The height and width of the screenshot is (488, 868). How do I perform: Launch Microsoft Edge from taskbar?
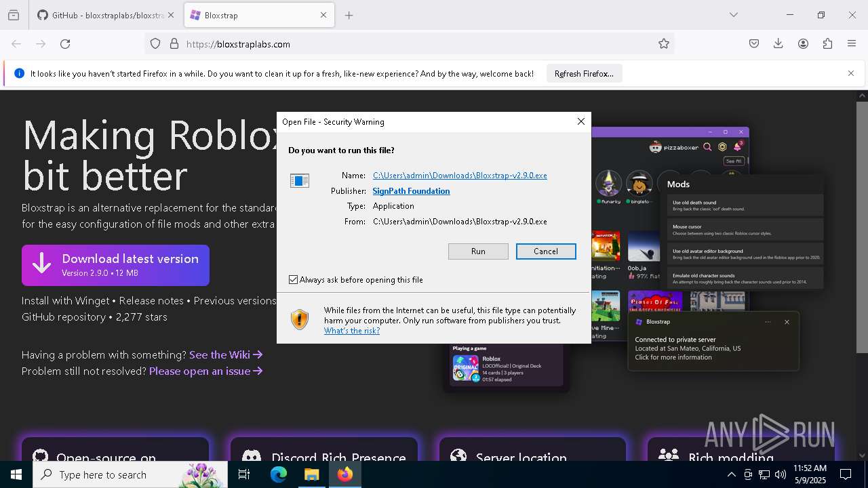click(x=279, y=474)
